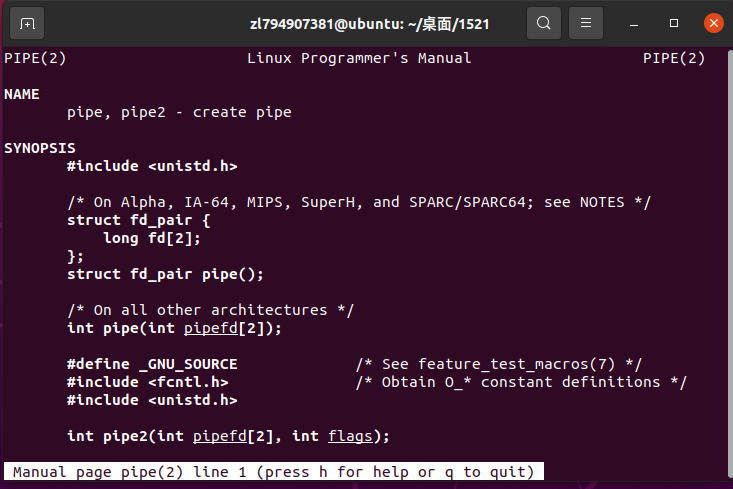This screenshot has height=489, width=733.
Task: Click the SYNOPSIS section heading
Action: coord(39,148)
